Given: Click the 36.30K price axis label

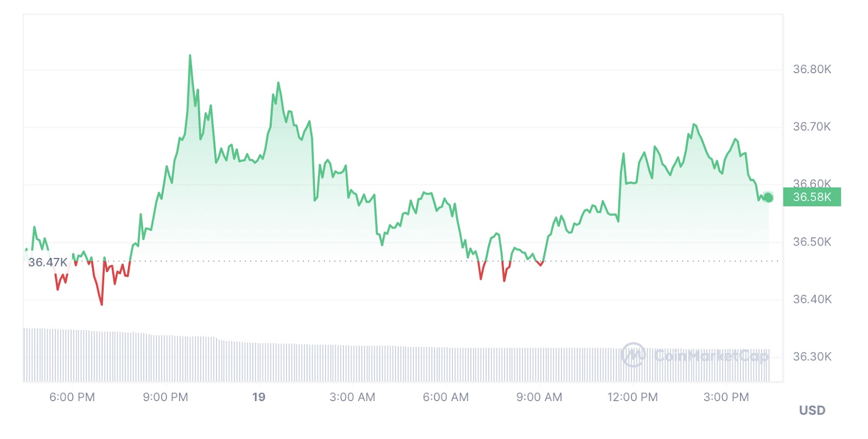Looking at the screenshot, I should [812, 357].
